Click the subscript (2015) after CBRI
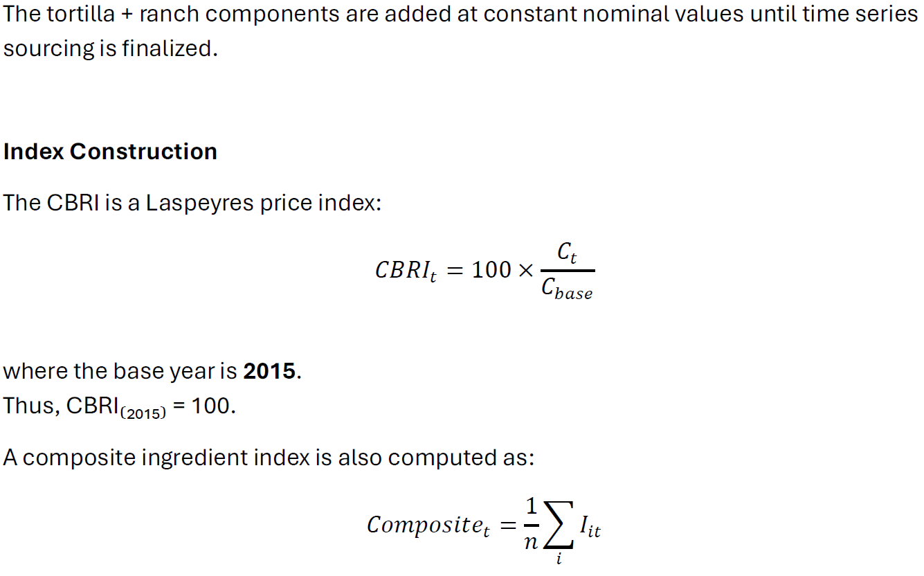This screenshot has height=576, width=924. coord(143,414)
